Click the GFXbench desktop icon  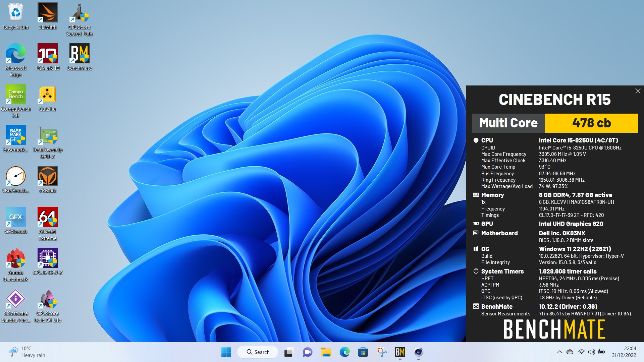[15, 221]
